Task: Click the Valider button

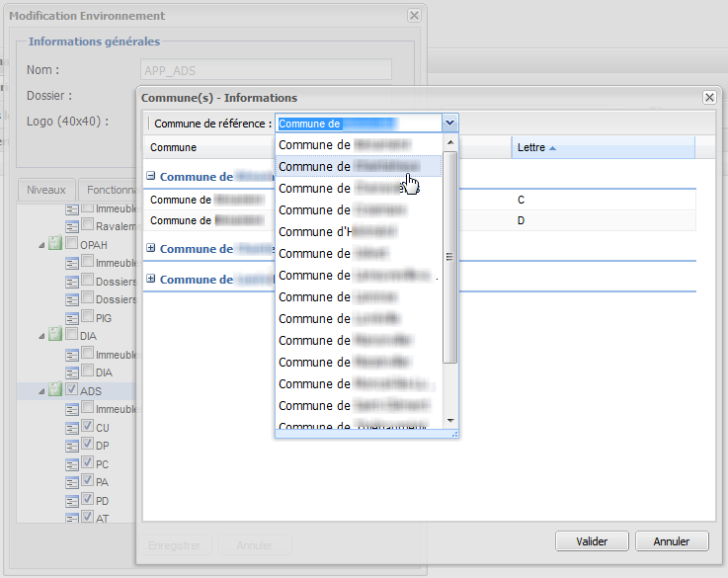Action: click(x=592, y=541)
